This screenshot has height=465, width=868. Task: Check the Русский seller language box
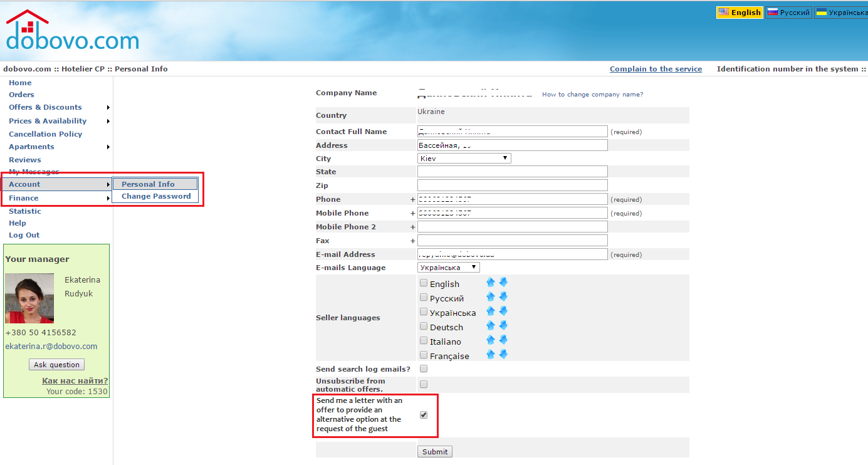tap(424, 298)
